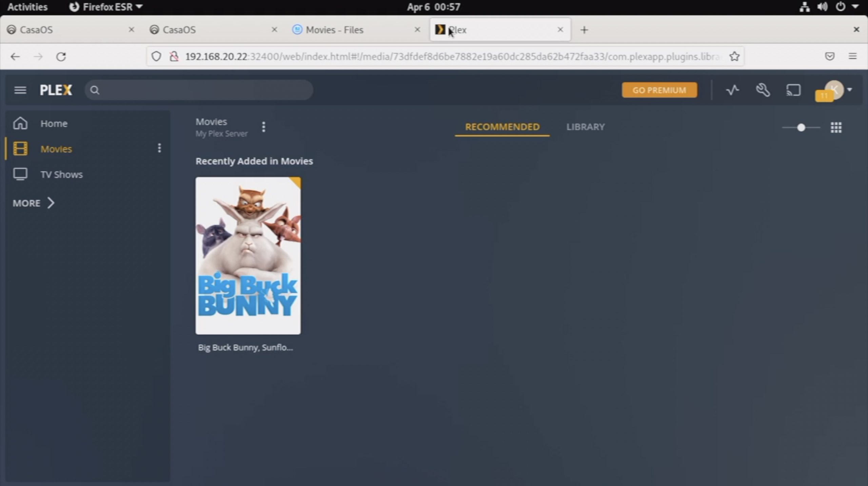Screen dimensions: 868x486
Task: Click the Home icon in sidebar
Action: 20,123
